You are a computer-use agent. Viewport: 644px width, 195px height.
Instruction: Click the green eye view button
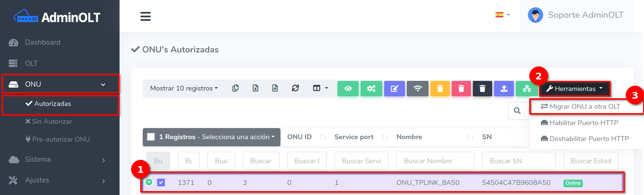(348, 89)
